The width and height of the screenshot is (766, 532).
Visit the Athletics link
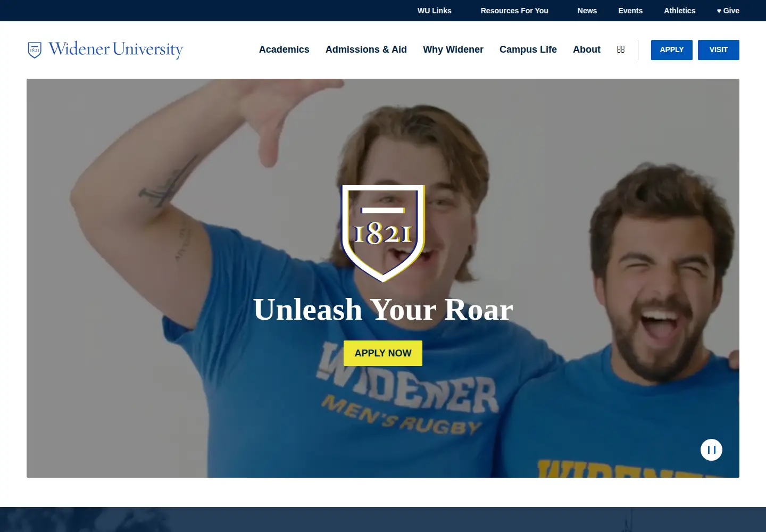680,11
